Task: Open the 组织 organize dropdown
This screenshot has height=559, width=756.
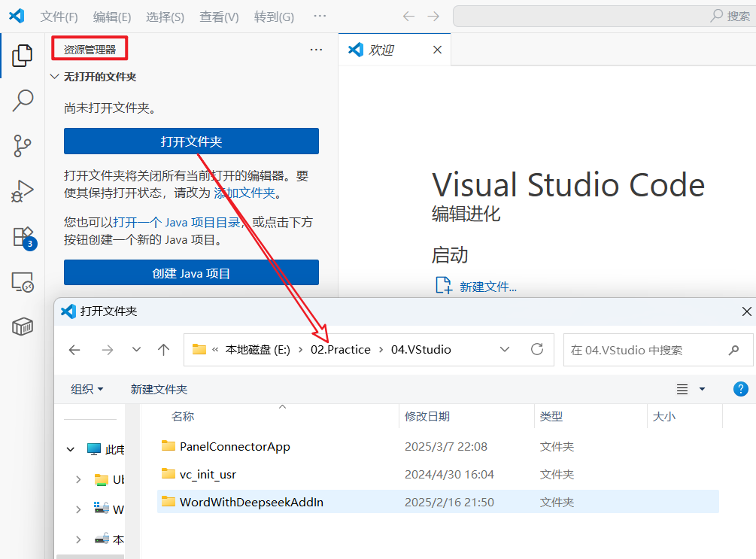Action: click(x=87, y=389)
